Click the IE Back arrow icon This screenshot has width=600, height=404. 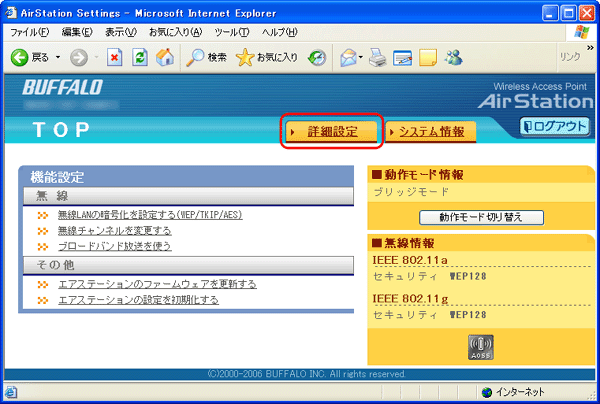tap(20, 57)
